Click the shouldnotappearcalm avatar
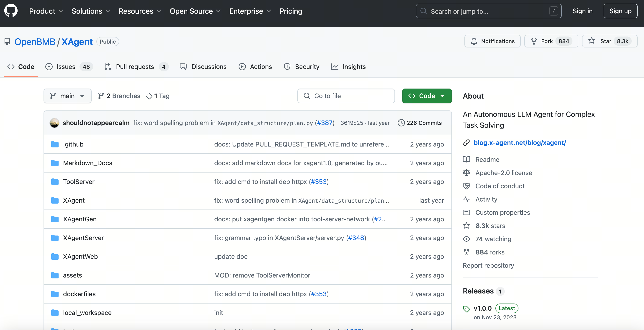644x330 pixels. 54,123
